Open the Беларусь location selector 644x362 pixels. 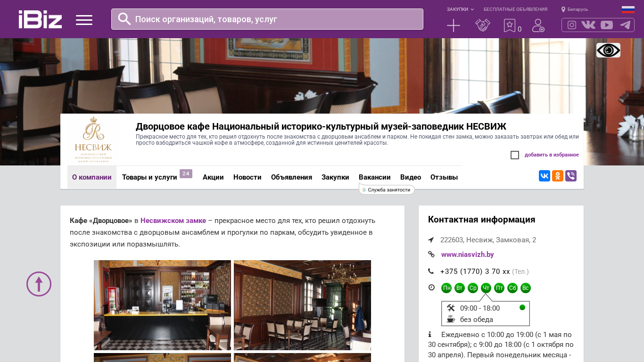coord(575,9)
